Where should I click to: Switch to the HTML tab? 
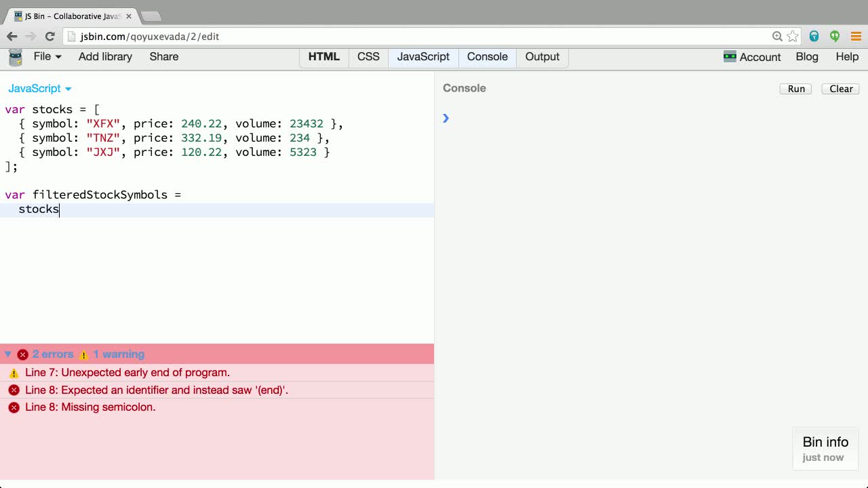tap(323, 57)
